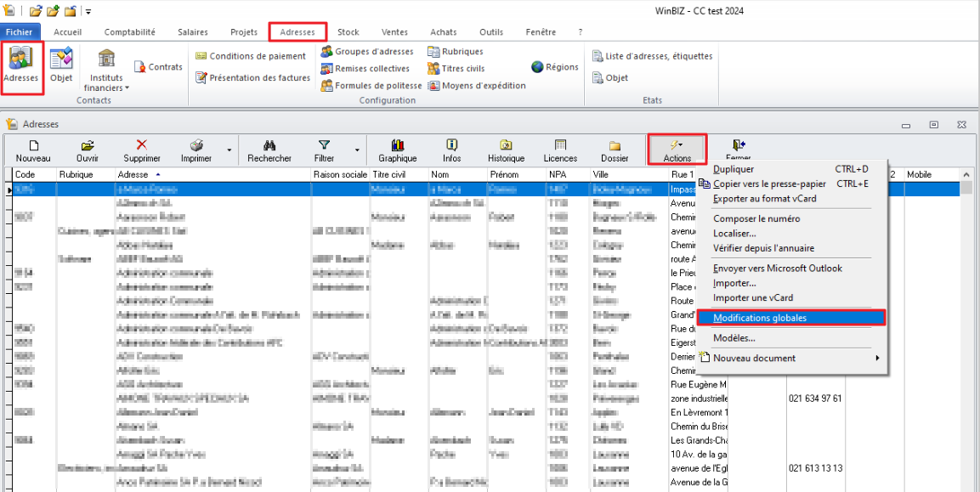
Task: Click the Importer... menu entry
Action: click(x=792, y=283)
